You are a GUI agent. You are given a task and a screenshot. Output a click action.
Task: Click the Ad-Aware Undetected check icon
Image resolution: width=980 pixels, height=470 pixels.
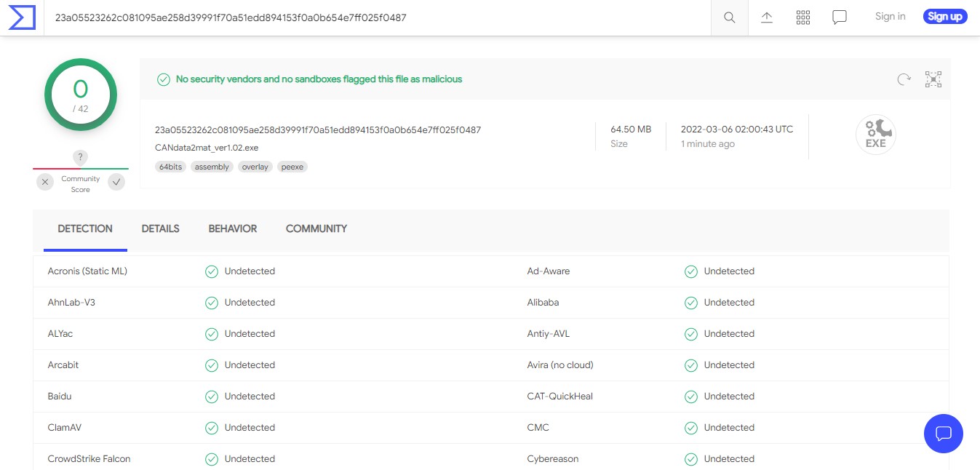coord(691,271)
